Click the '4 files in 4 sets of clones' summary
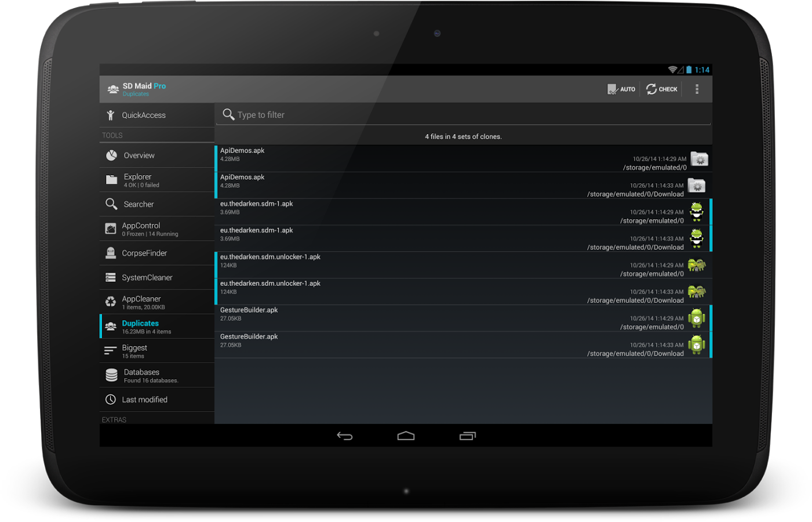The height and width of the screenshot is (522, 812). 464,137
